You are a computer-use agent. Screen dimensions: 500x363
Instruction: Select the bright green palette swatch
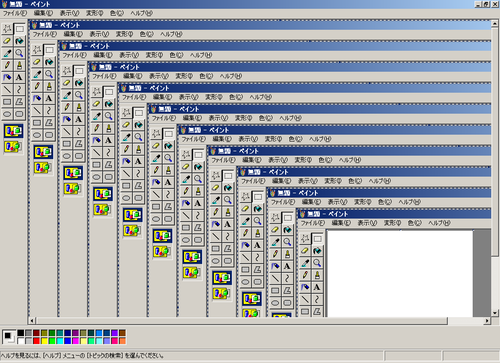[52, 341]
